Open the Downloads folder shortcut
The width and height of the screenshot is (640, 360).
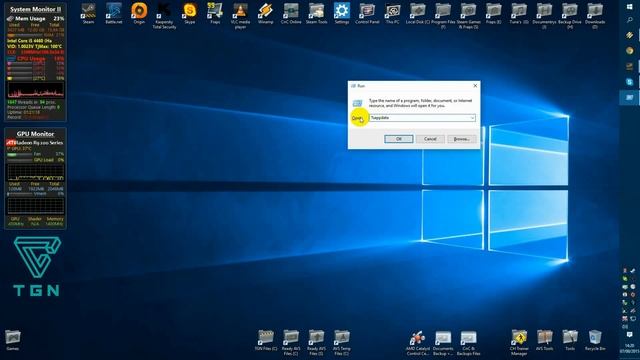pos(595,16)
